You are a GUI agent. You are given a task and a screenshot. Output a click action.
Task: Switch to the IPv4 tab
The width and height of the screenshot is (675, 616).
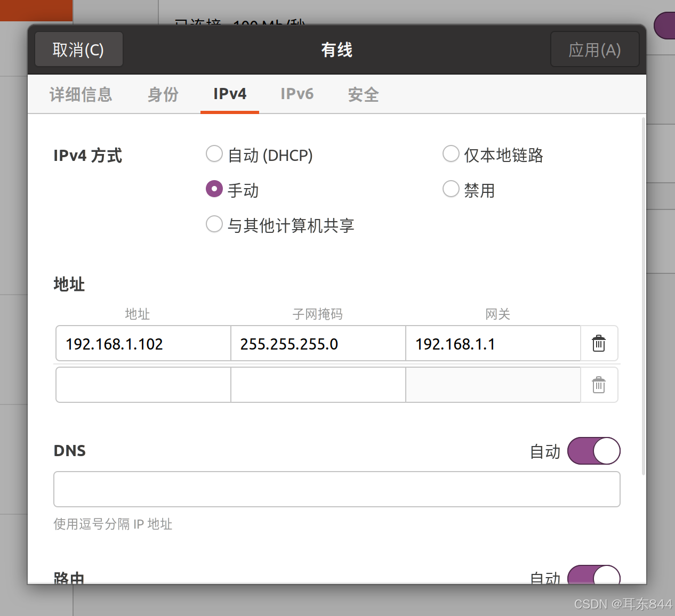(230, 94)
